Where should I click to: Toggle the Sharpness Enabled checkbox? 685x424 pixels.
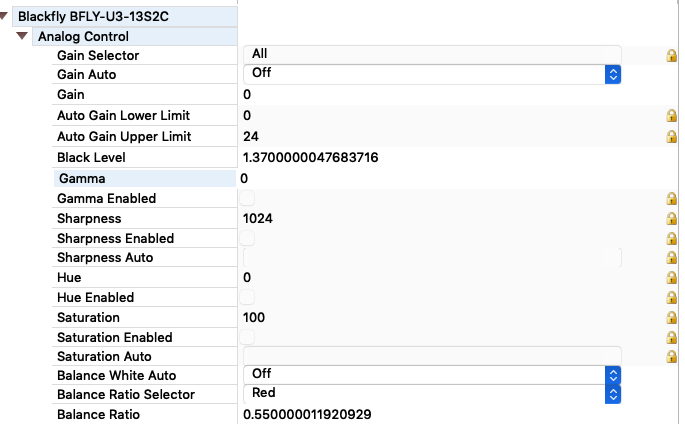[247, 238]
